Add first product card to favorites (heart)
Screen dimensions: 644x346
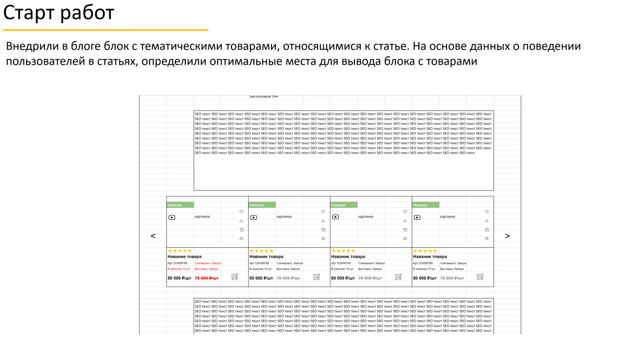(241, 212)
